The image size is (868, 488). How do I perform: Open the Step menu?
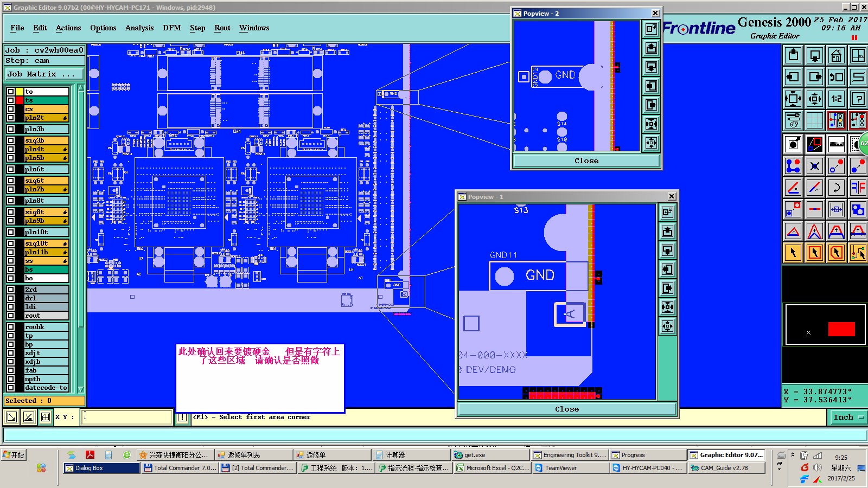[197, 28]
